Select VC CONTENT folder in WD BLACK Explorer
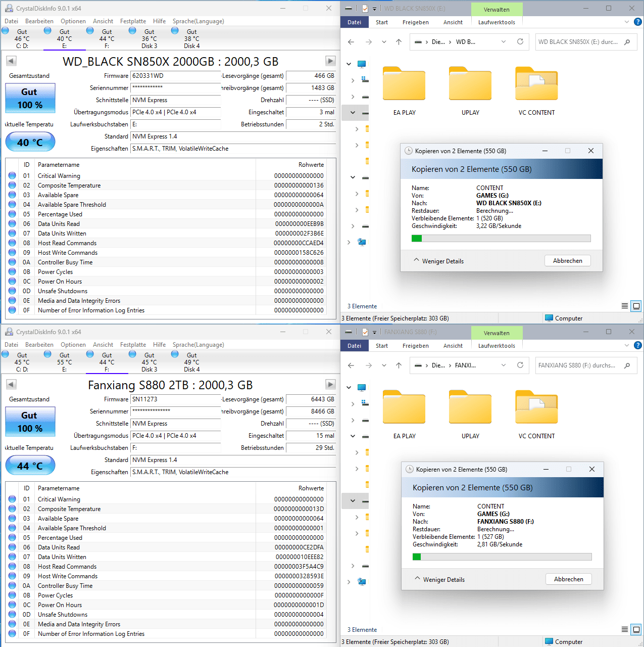 pos(536,91)
